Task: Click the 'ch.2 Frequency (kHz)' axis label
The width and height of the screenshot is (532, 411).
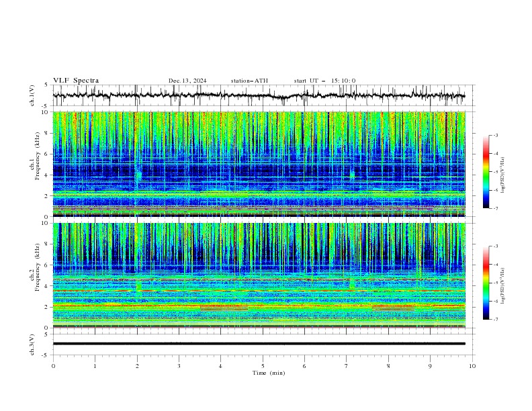Action: pos(35,267)
